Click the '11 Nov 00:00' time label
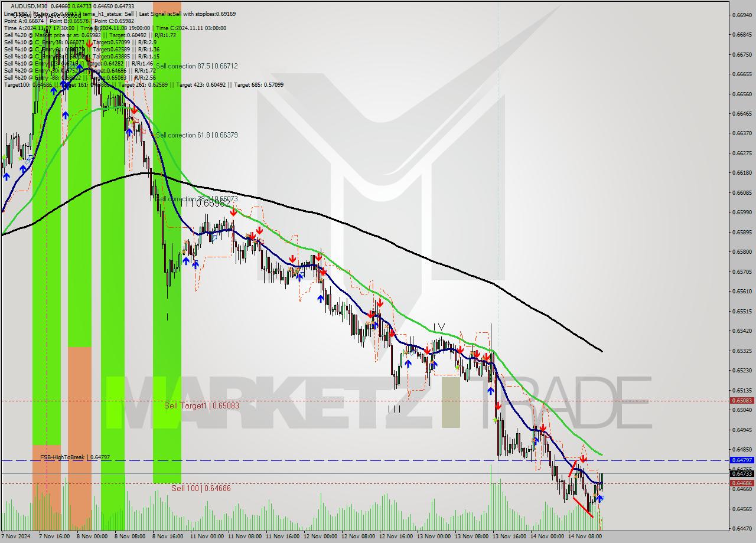The image size is (756, 543). tap(207, 537)
